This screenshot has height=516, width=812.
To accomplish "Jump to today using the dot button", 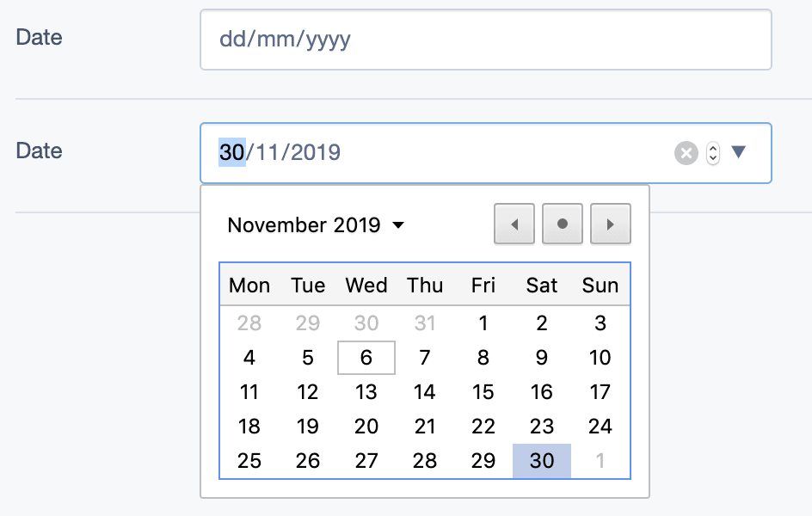I will (563, 224).
